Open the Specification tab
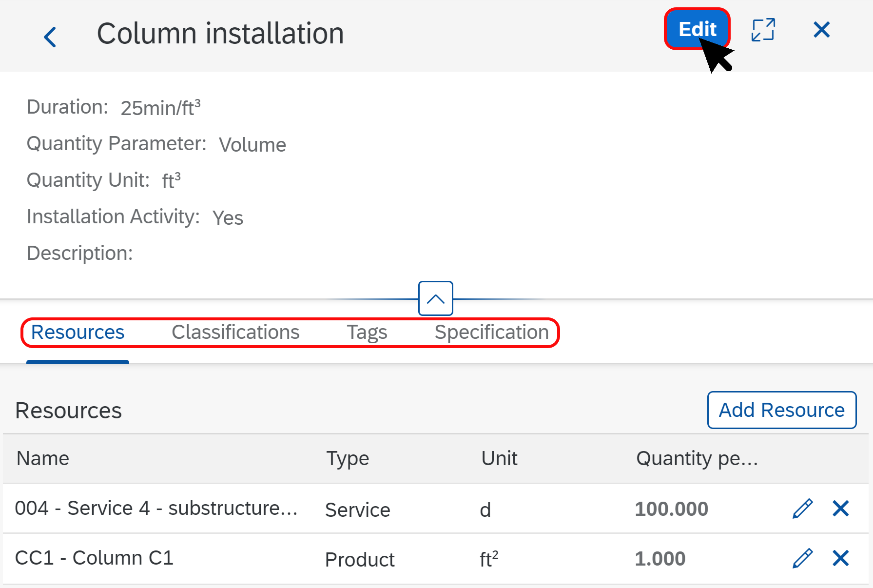Viewport: 873px width, 588px height. pyautogui.click(x=491, y=333)
